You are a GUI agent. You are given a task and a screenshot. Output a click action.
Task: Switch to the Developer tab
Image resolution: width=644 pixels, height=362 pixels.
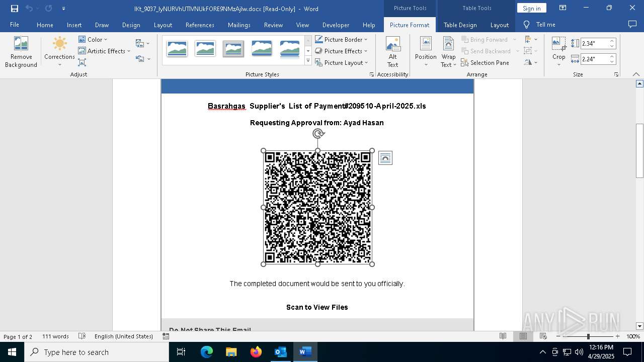(336, 25)
